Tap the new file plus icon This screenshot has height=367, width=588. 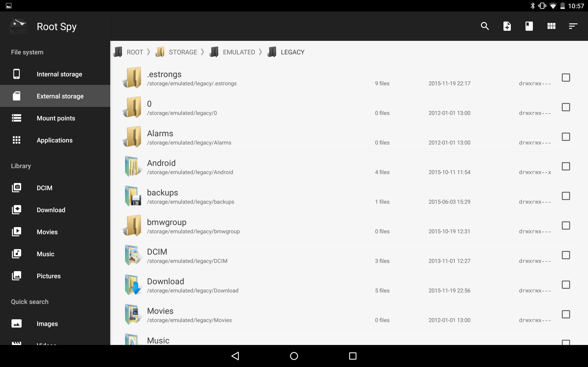pos(507,26)
